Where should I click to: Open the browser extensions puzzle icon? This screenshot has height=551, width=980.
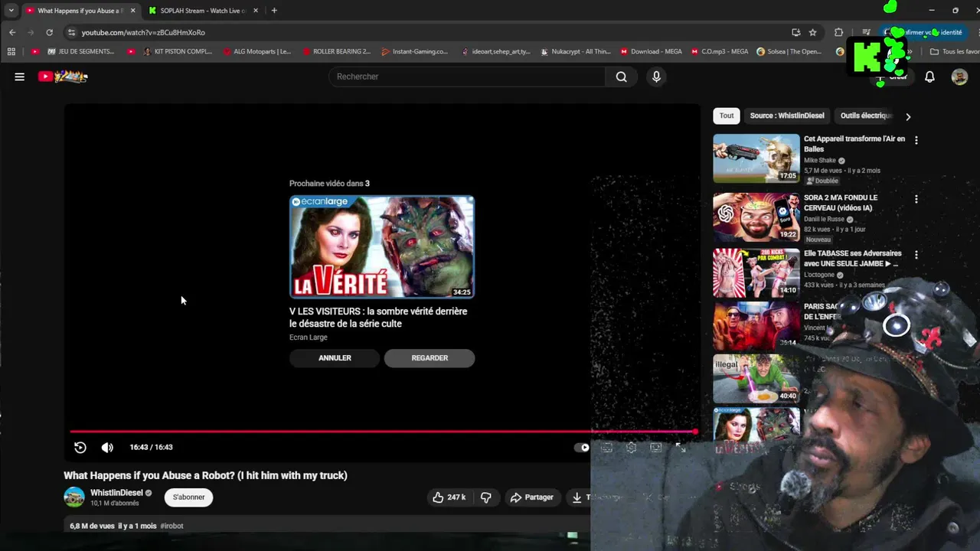838,32
